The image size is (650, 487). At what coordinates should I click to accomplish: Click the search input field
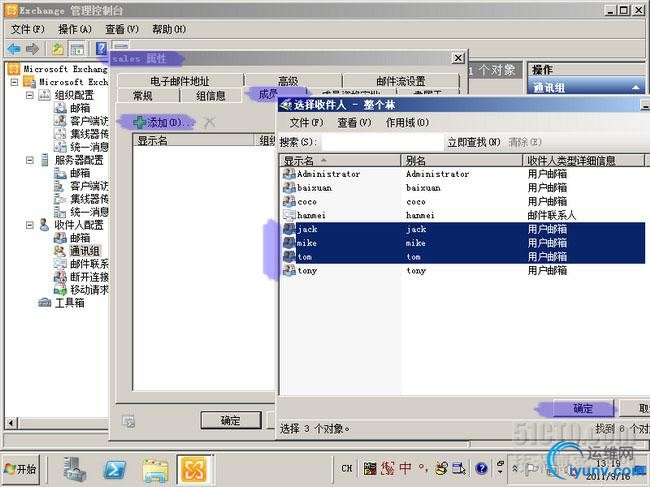[x=382, y=142]
